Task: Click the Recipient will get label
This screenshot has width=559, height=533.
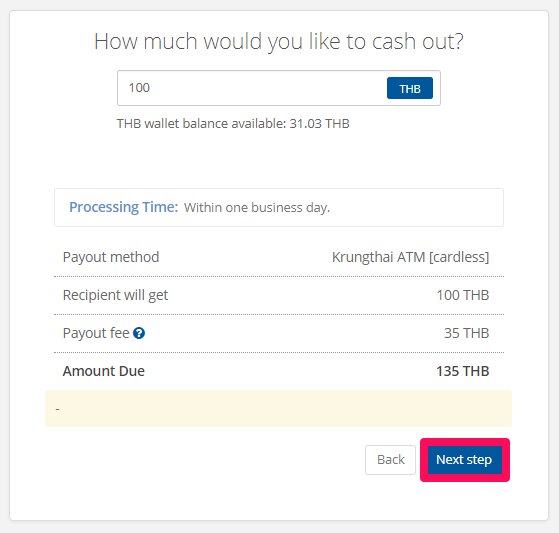Action: [x=115, y=295]
